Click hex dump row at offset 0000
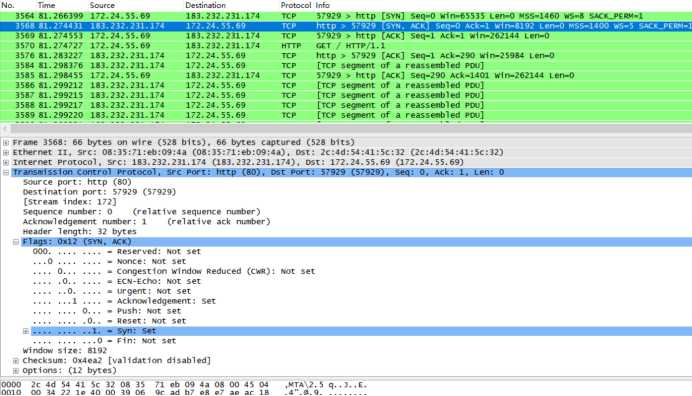The width and height of the screenshot is (692, 396). click(x=184, y=385)
